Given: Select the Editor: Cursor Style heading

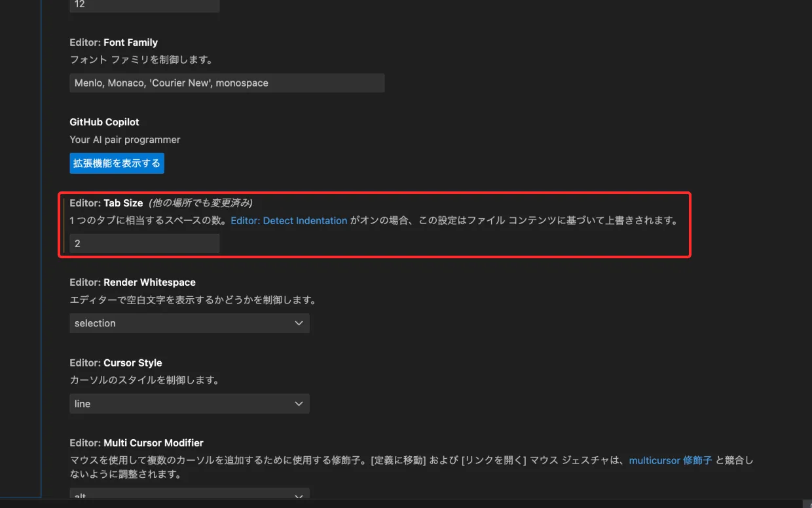Looking at the screenshot, I should click(115, 363).
